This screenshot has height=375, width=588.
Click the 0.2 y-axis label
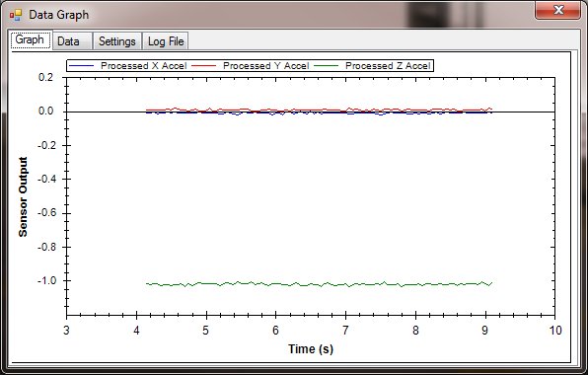coord(45,77)
